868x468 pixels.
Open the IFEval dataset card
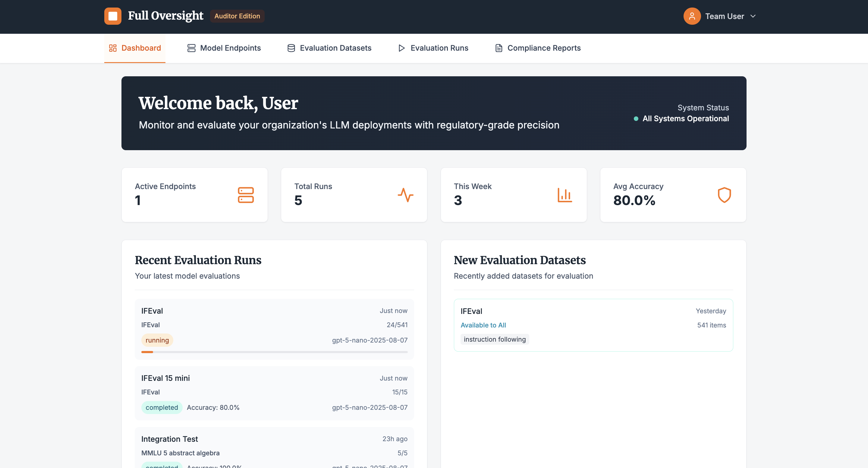(593, 325)
